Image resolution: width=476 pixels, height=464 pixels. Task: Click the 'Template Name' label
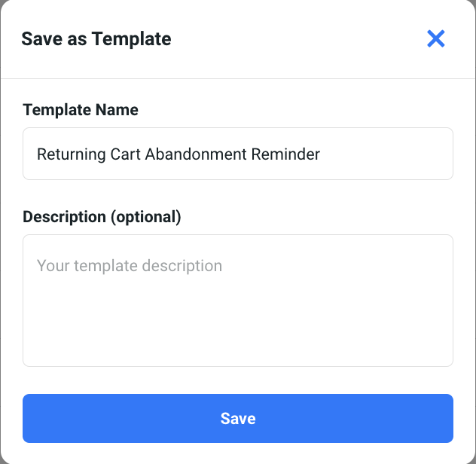pyautogui.click(x=81, y=110)
